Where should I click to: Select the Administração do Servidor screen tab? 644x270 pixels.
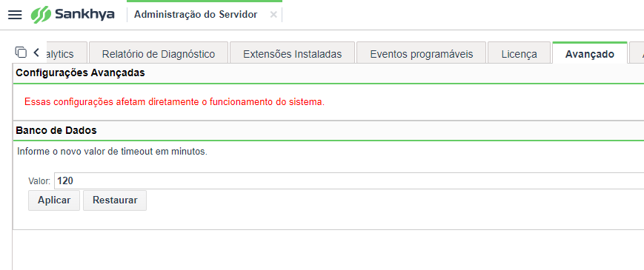click(196, 15)
